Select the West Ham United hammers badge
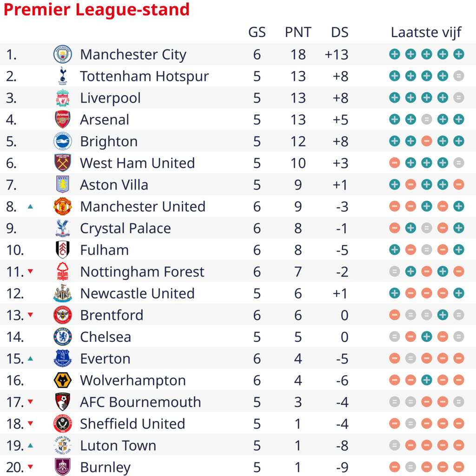The image size is (476, 476). coord(63,163)
